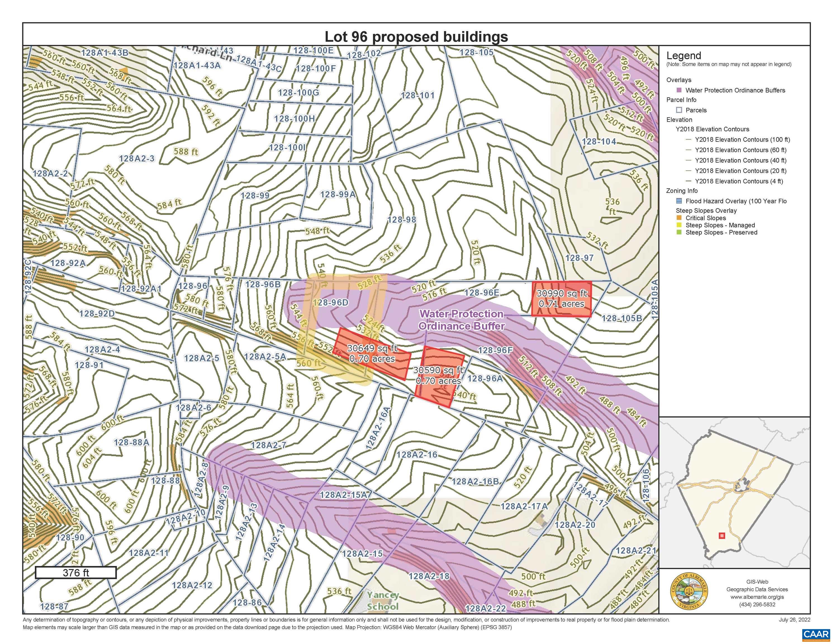Click the 'Yancey School' map label
This screenshot has width=833, height=644.
pos(383,600)
